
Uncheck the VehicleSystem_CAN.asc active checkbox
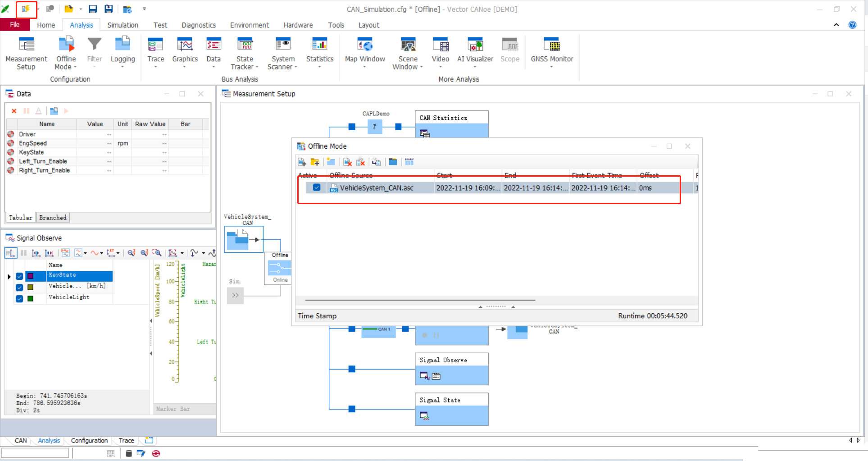pyautogui.click(x=317, y=187)
